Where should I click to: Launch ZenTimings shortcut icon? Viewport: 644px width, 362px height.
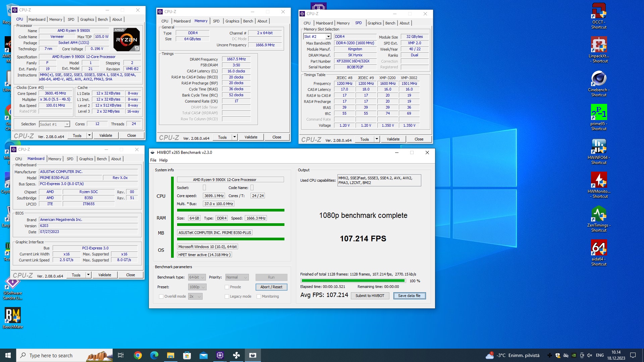coord(599,219)
